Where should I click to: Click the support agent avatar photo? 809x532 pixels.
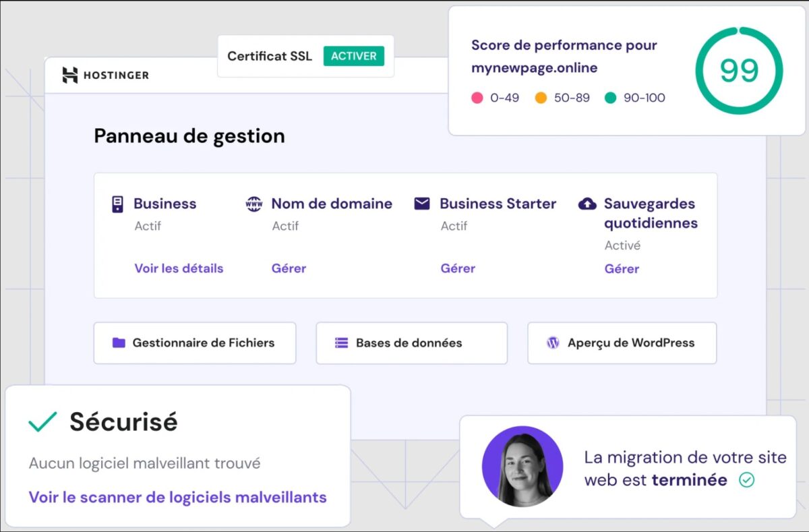click(522, 467)
